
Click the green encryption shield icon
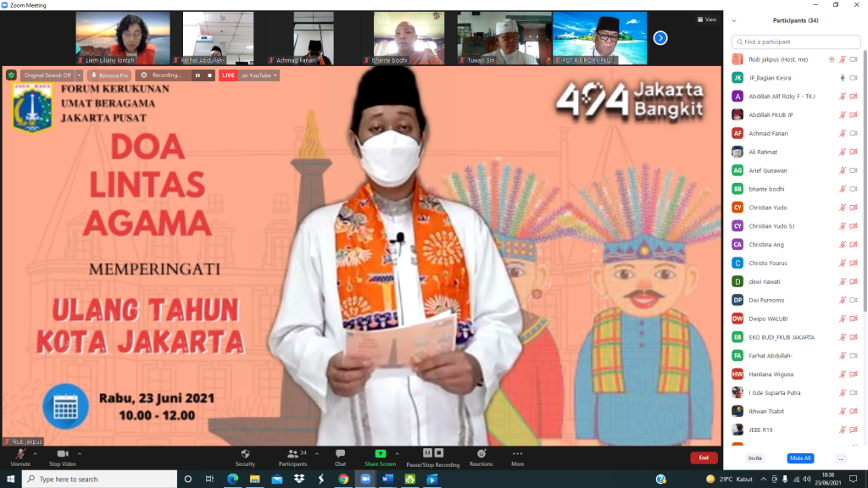(x=11, y=75)
